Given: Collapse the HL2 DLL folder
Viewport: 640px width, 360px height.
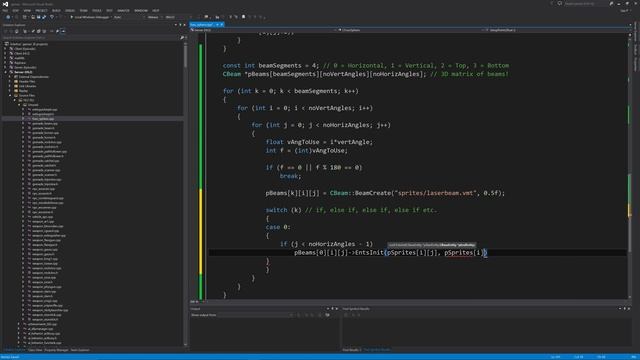Looking at the screenshot, I should coord(15,100).
